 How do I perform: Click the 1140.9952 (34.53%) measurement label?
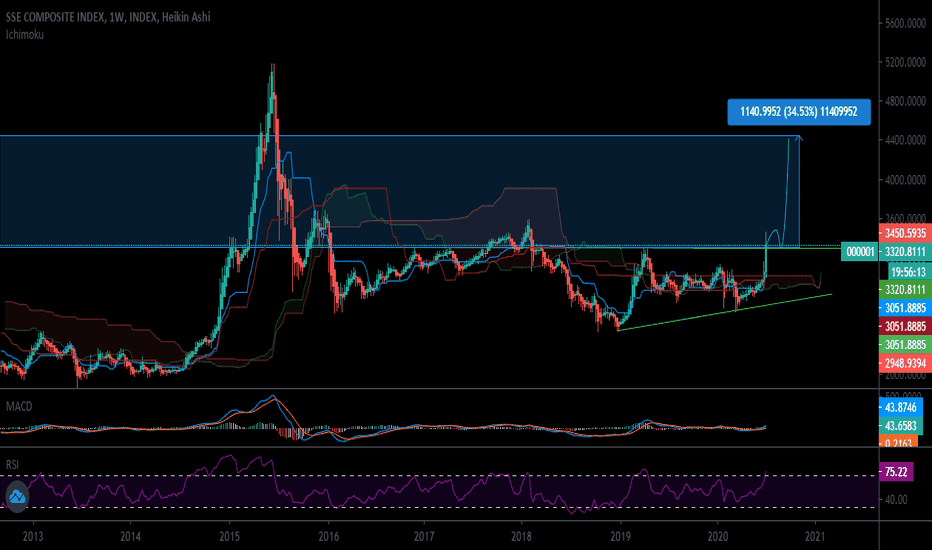799,112
